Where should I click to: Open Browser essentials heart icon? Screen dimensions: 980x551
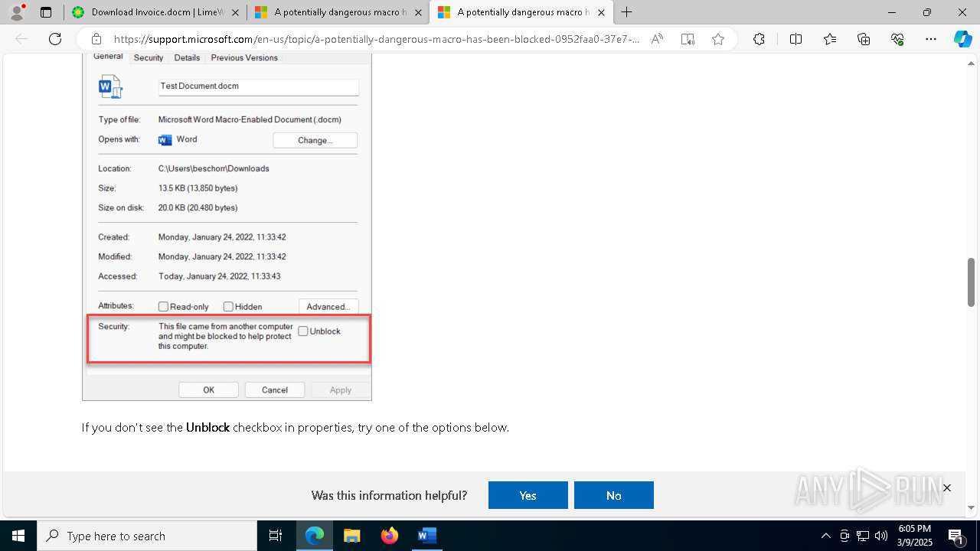pyautogui.click(x=897, y=39)
